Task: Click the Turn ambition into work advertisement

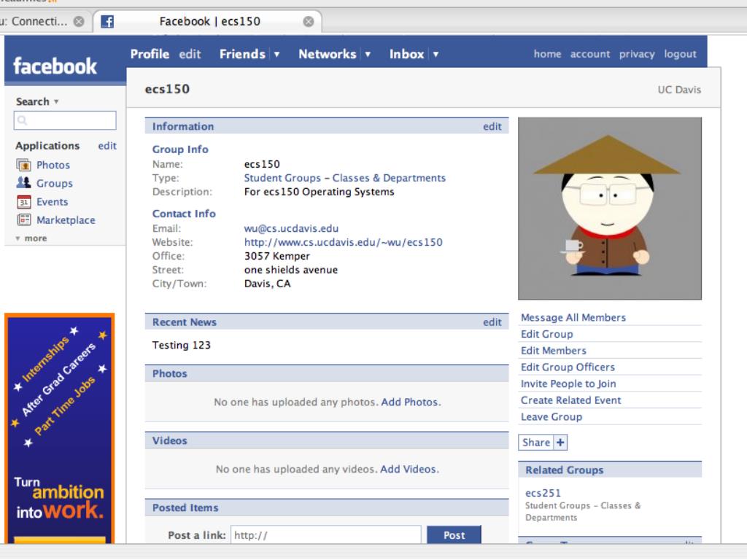Action: [60, 429]
